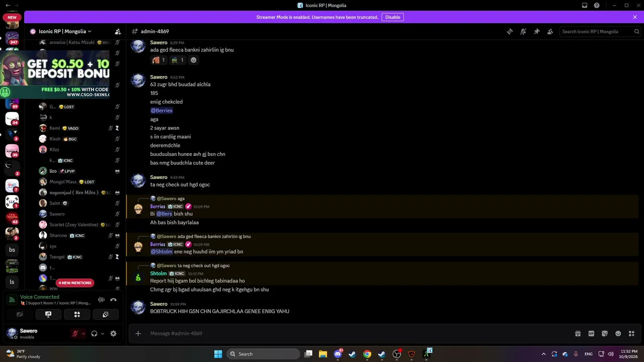Expand microphone input options arrow

pos(84,333)
